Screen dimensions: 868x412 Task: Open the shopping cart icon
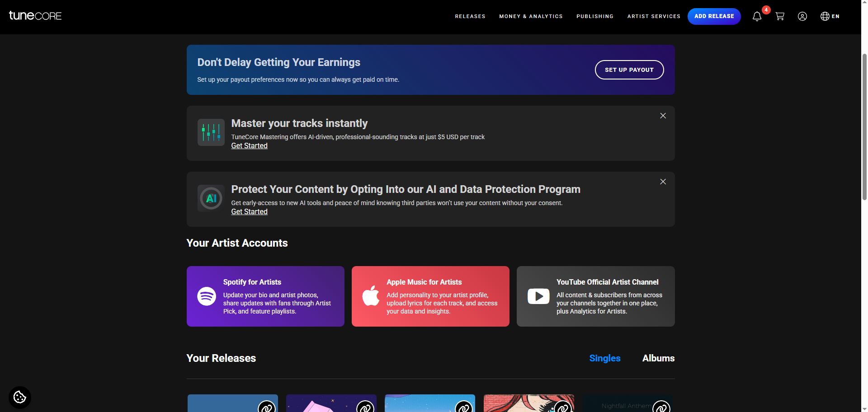[780, 16]
